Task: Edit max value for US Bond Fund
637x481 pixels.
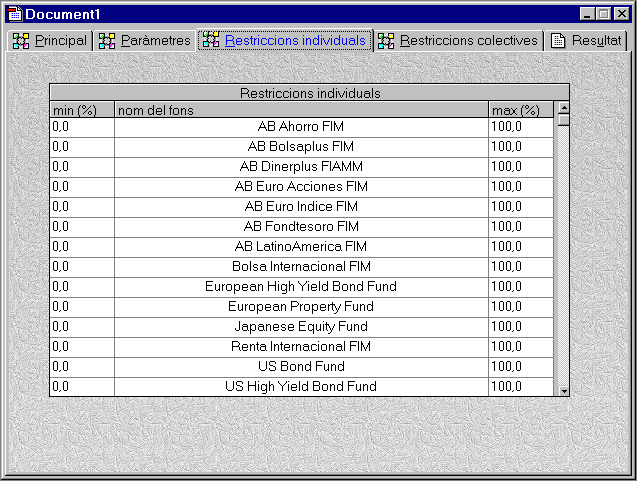Action: click(521, 367)
